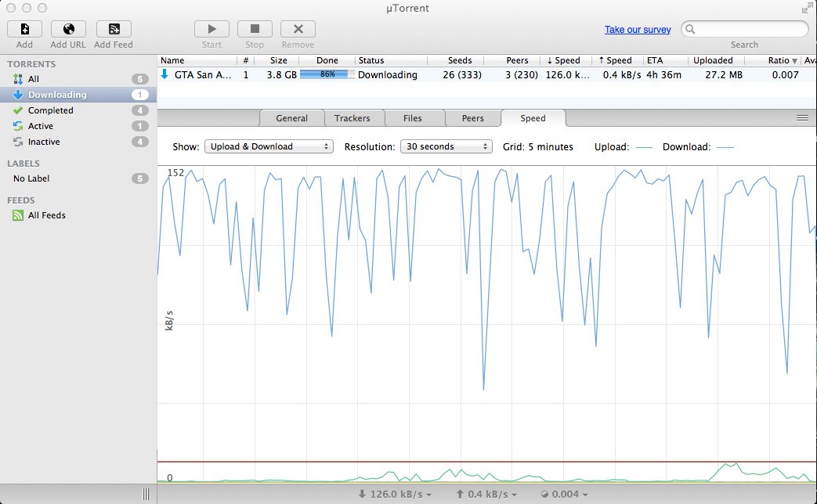Click the Active sync arrows icon
817x504 pixels.
(x=18, y=126)
